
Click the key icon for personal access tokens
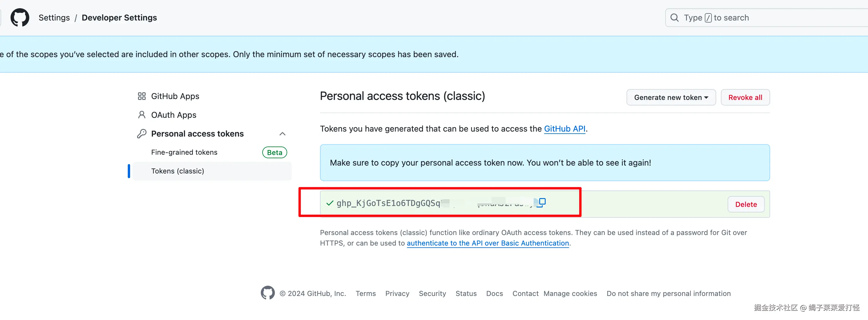[142, 134]
